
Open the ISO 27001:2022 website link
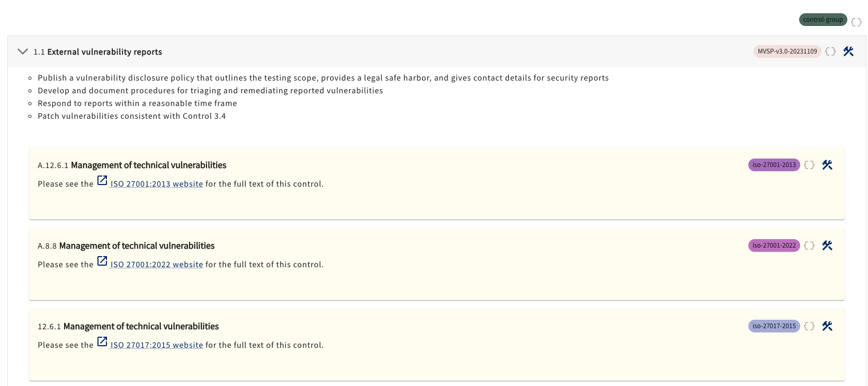tap(156, 265)
